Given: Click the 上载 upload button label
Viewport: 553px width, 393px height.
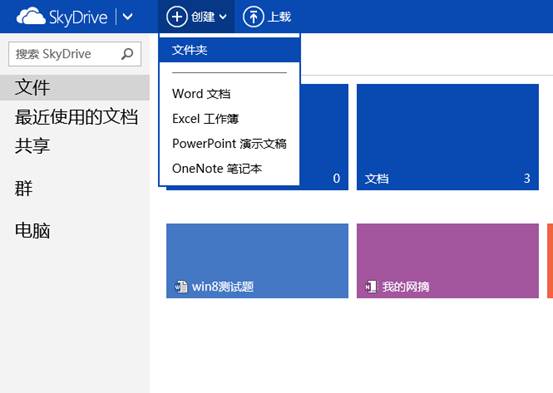Looking at the screenshot, I should [x=279, y=17].
